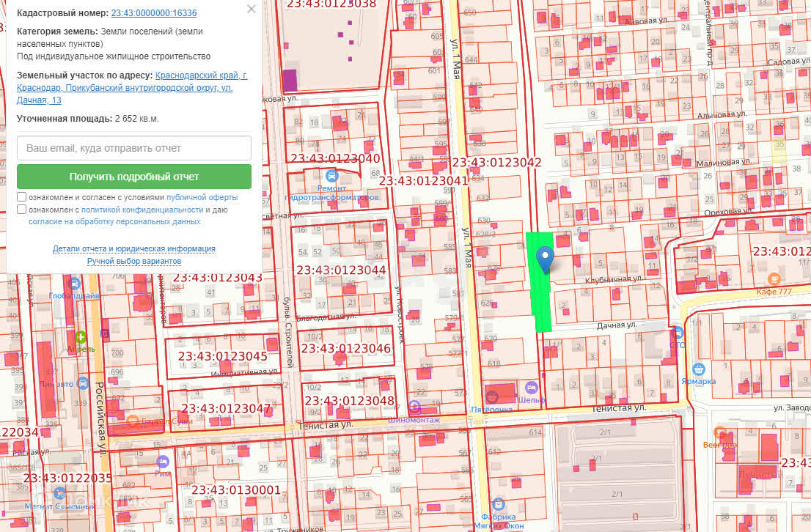Open 'политикой конфиденциальности' link
This screenshot has width=811, height=532.
pos(142,210)
